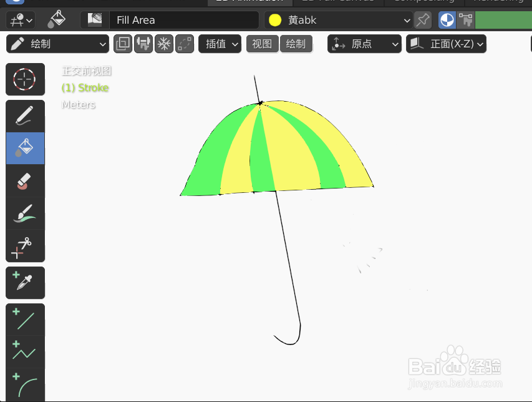
Task: Select the Tint tool
Action: pos(25,213)
